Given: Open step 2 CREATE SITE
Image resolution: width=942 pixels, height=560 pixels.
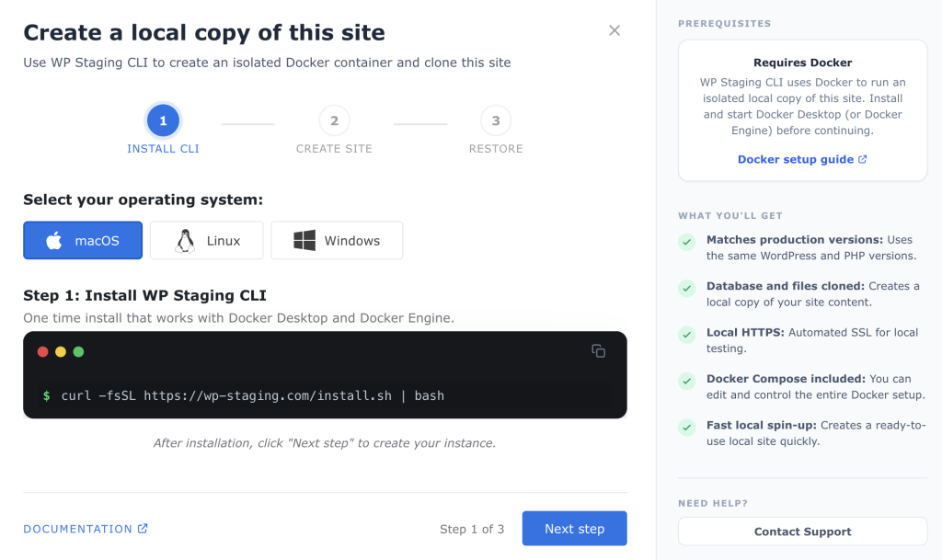Looking at the screenshot, I should [x=334, y=120].
